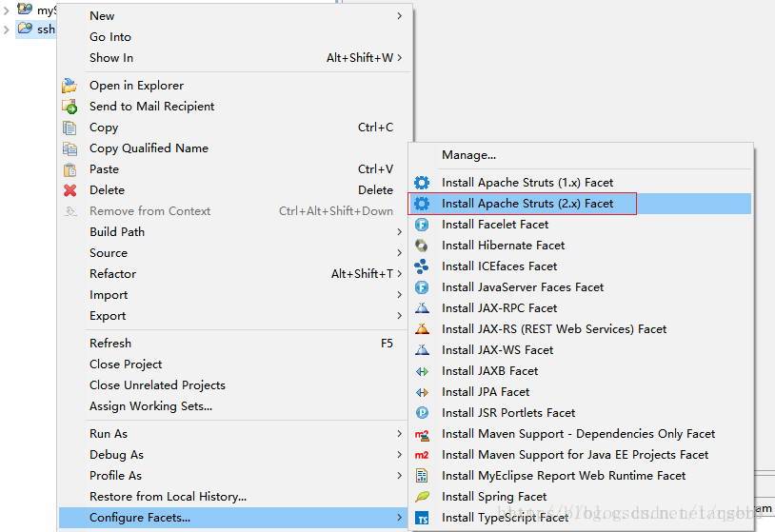Screen dimensions: 775x532
Task: Click the JSR Portlets Facet icon
Action: 422,413
